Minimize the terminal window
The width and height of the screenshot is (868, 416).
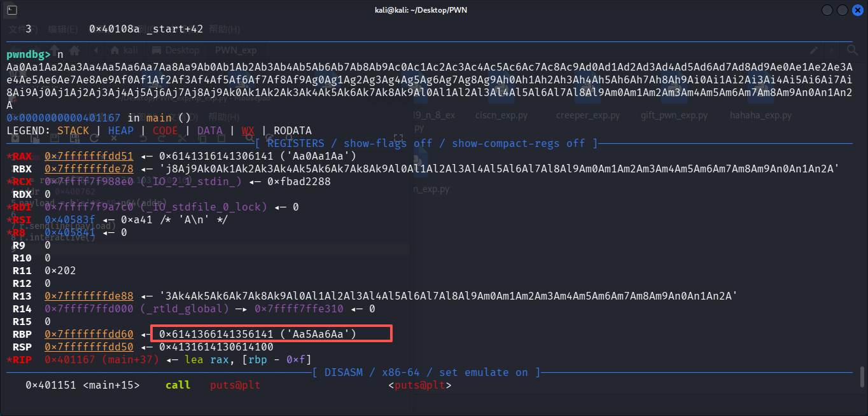pos(827,10)
